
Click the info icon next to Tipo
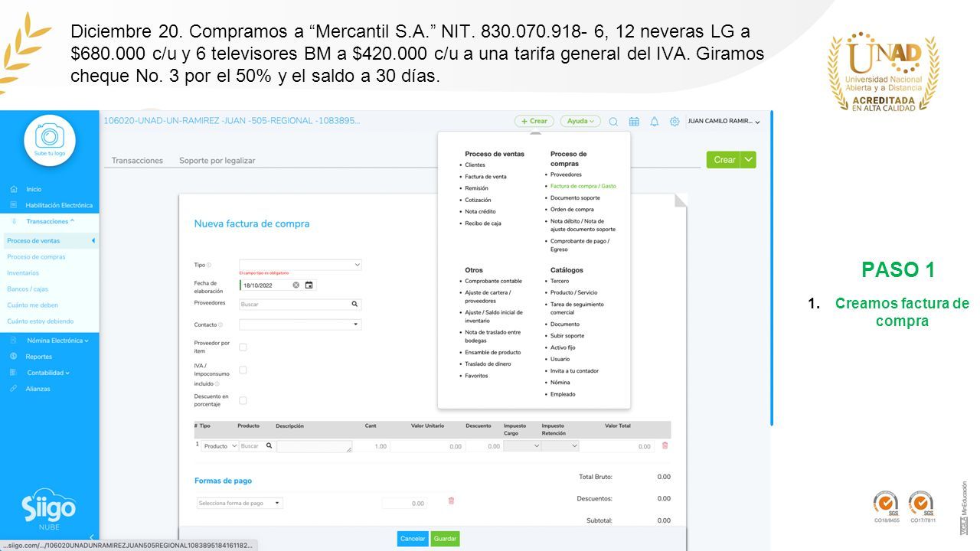209,265
